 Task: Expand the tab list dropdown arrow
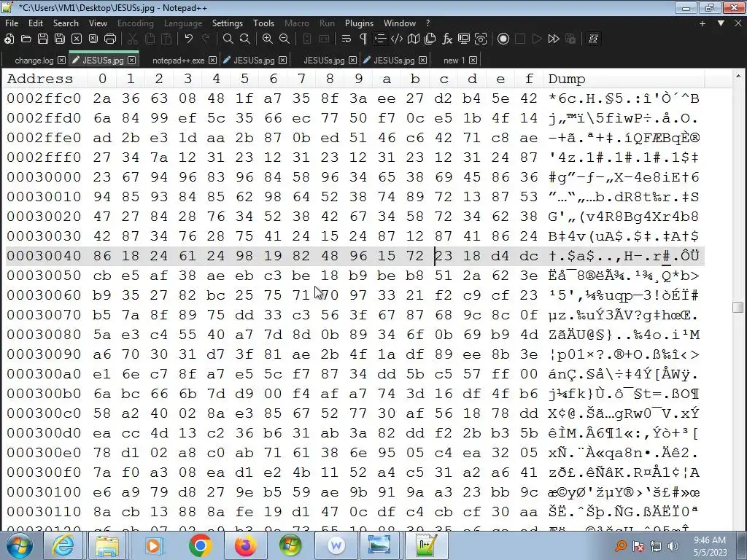coord(721,23)
